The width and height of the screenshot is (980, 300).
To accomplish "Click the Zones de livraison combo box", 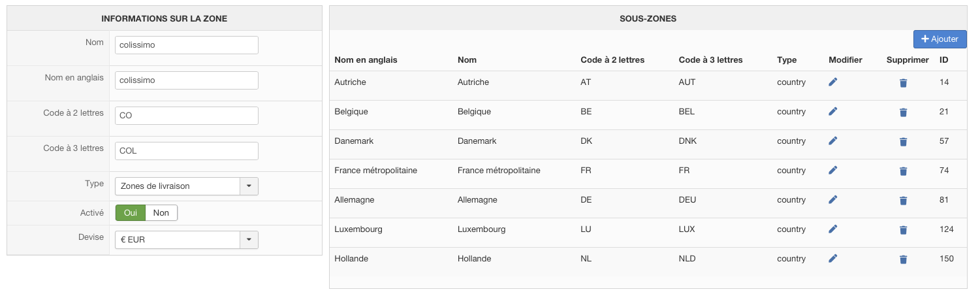I will (178, 186).
